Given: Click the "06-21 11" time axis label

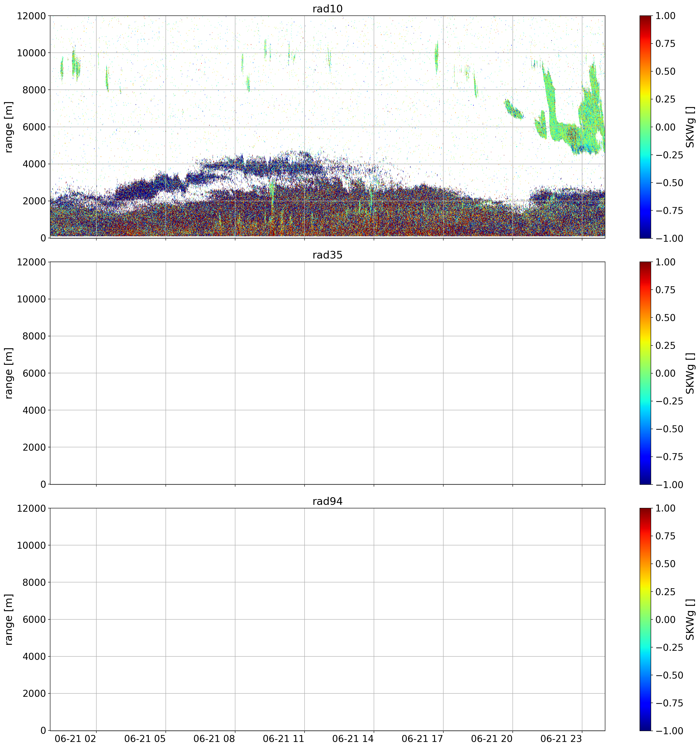Looking at the screenshot, I should (284, 739).
